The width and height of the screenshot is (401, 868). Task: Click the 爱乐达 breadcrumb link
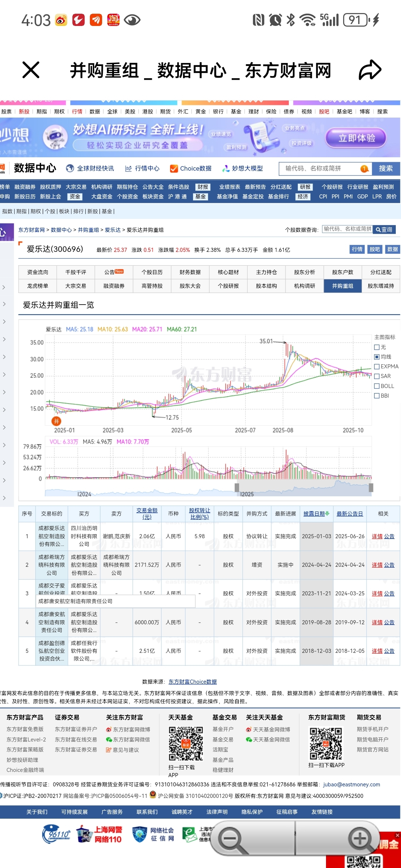[x=113, y=230]
